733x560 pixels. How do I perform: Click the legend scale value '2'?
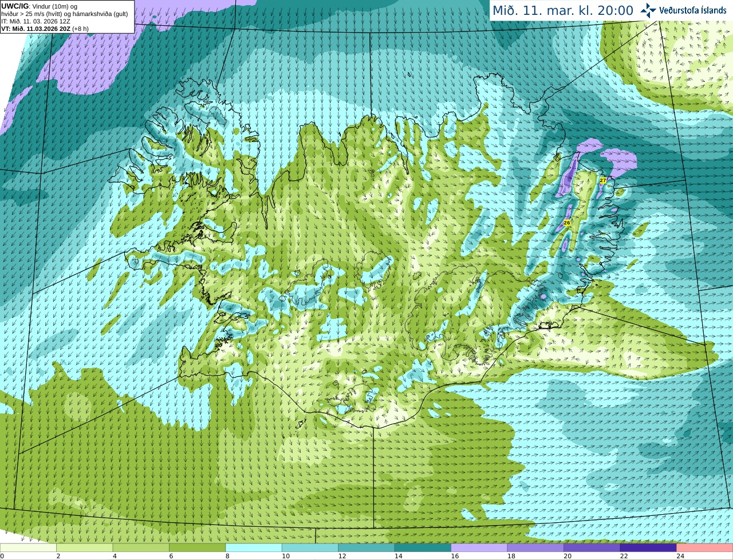pos(58,556)
